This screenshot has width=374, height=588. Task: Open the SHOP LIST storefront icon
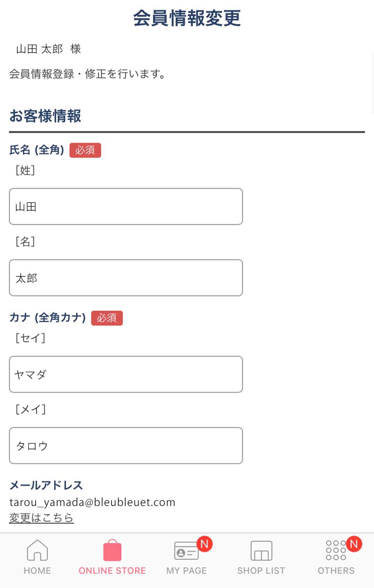pyautogui.click(x=261, y=551)
